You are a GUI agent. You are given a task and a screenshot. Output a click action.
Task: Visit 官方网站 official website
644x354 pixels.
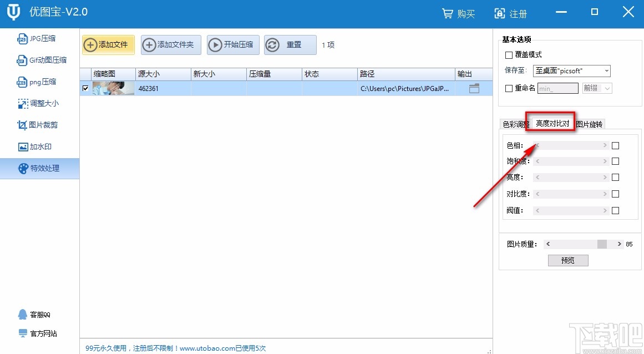click(38, 333)
